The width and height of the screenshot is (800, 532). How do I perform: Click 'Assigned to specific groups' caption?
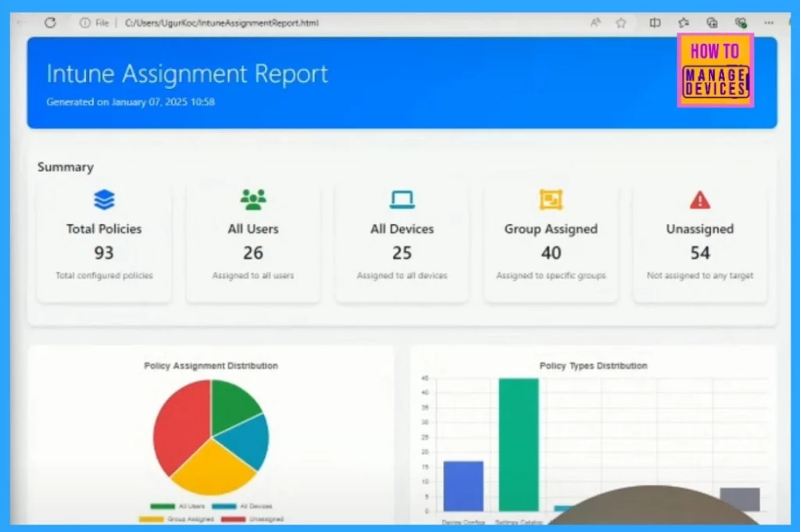coord(551,276)
